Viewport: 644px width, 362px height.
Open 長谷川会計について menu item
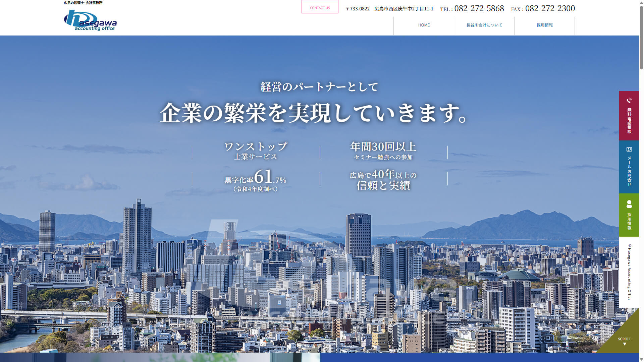pyautogui.click(x=484, y=25)
